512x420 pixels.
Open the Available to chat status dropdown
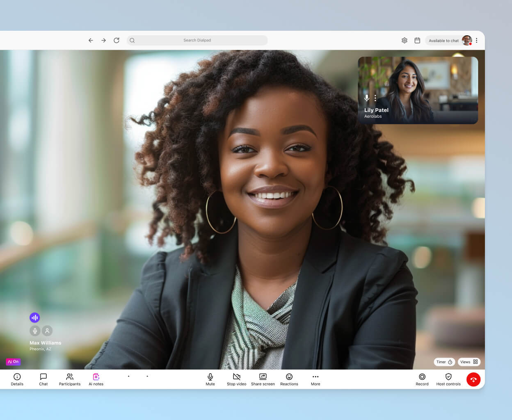click(x=443, y=41)
